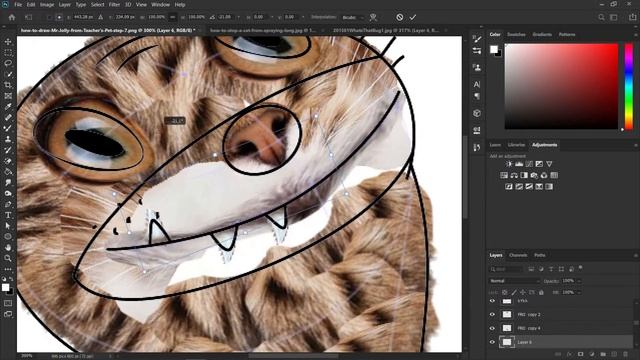
Task: Click in the color picker gradient field
Action: pyautogui.click(x=562, y=86)
